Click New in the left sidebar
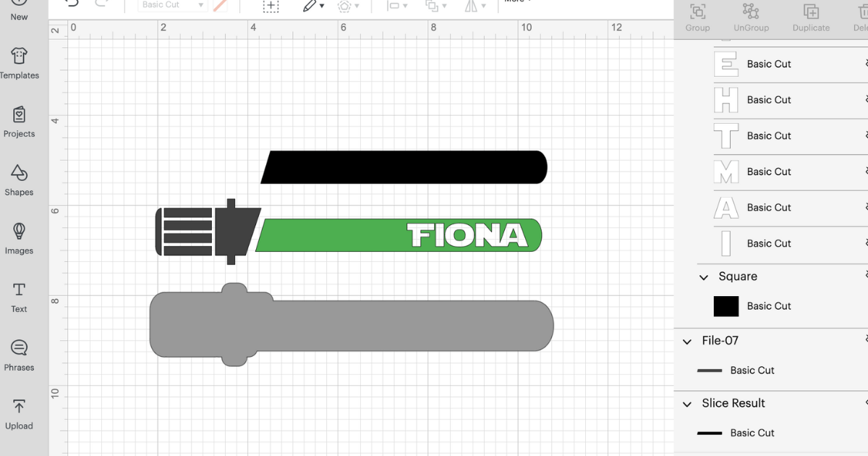Screen dimensions: 868x456 tap(20, 12)
